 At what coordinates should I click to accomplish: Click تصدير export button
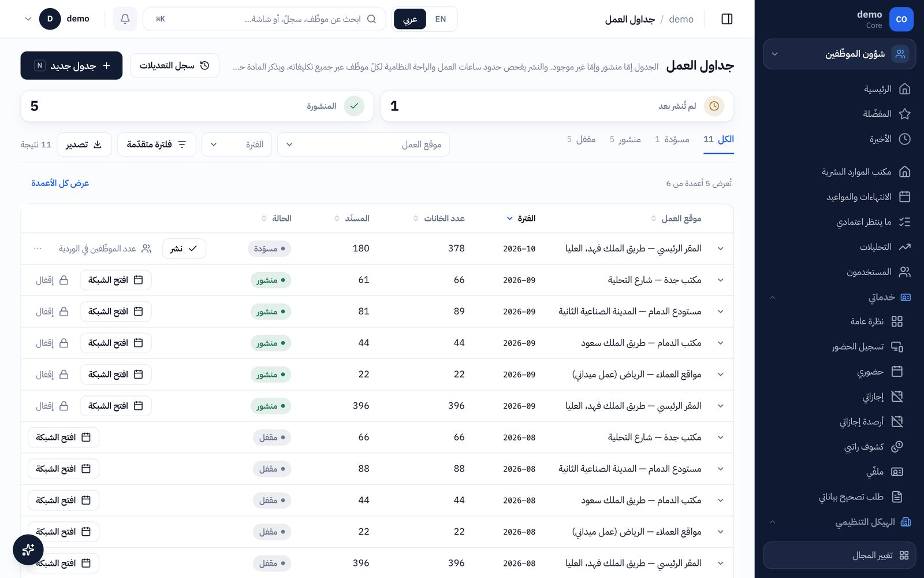84,144
